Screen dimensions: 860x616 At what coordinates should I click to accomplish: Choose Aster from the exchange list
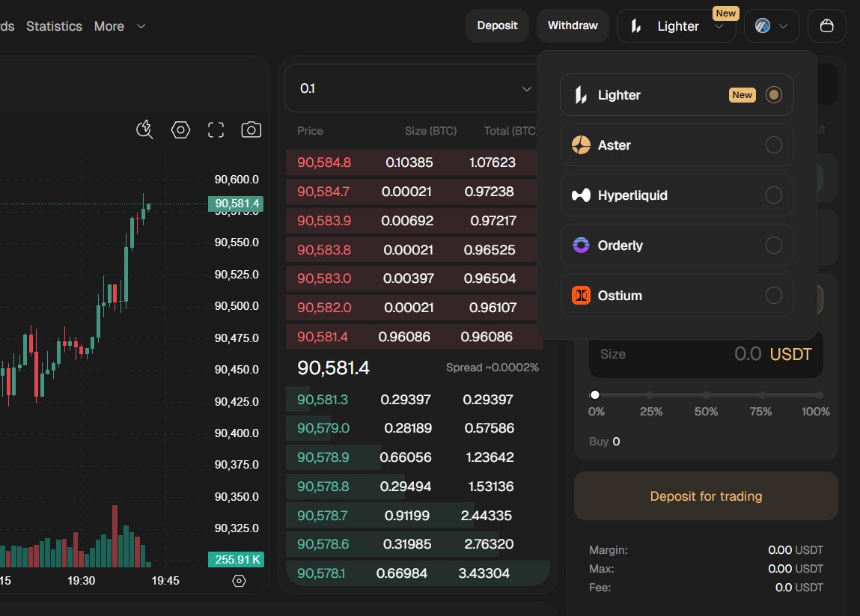pos(677,144)
